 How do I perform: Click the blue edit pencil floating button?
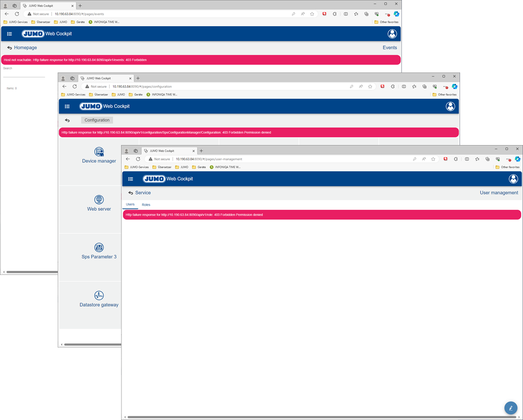[510, 408]
